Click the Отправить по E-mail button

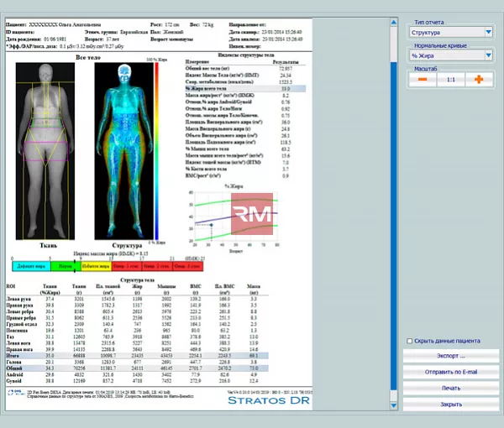click(x=450, y=372)
